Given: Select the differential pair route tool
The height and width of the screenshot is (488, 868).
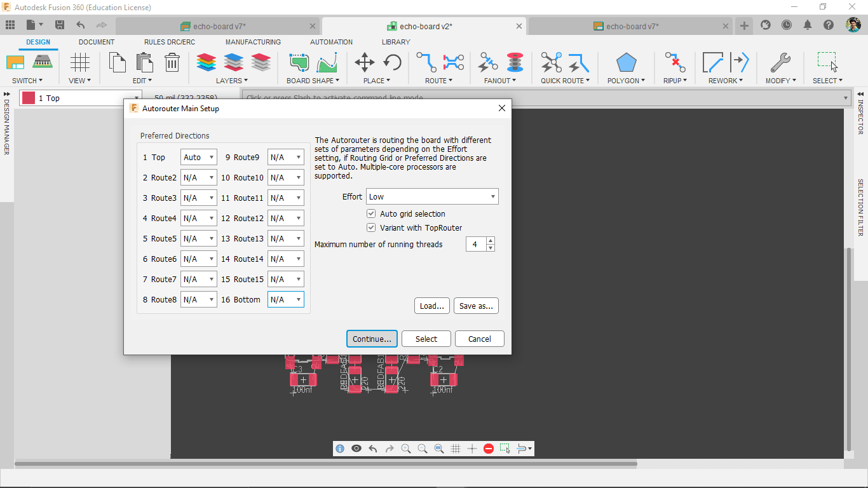Looking at the screenshot, I should coord(454,62).
